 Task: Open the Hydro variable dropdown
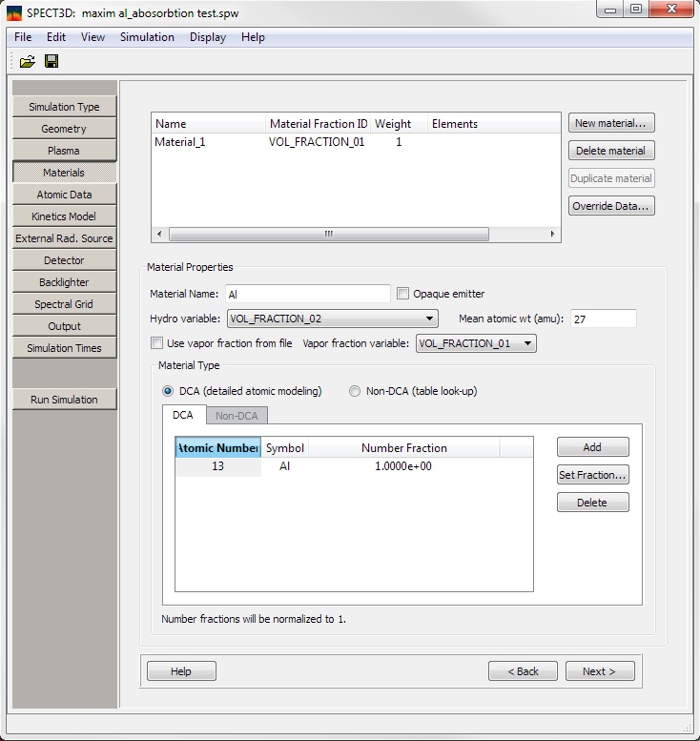(332, 319)
